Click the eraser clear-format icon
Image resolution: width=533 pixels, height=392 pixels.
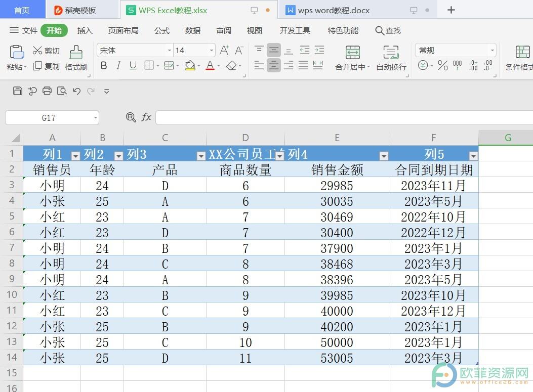click(231, 65)
